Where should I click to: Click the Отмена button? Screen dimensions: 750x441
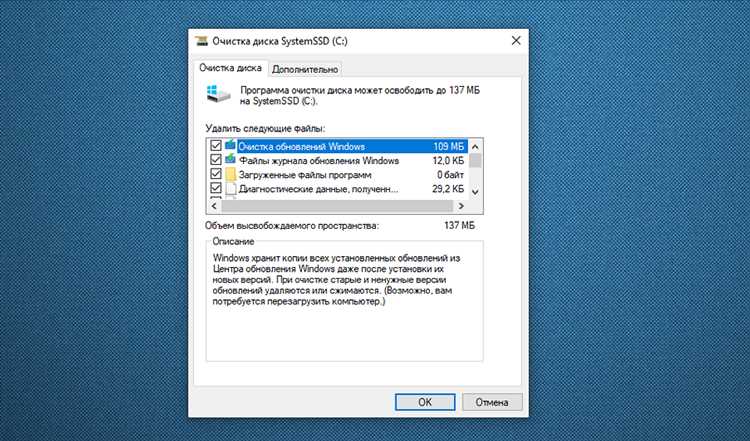[492, 402]
